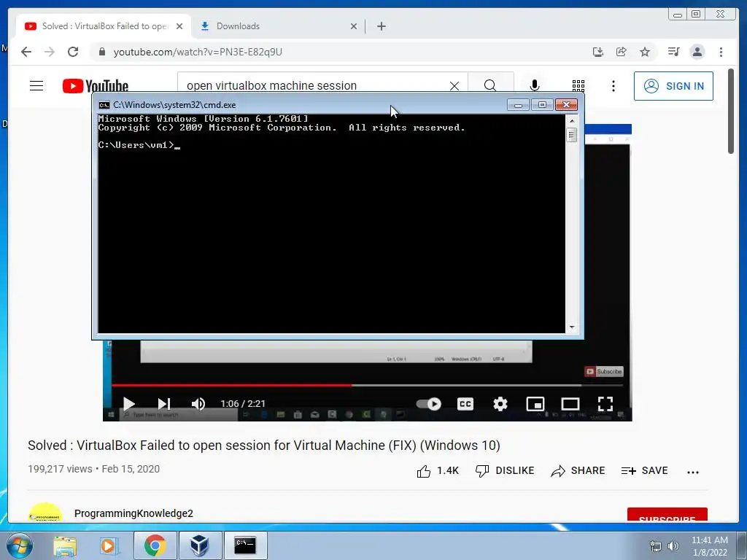Click the forward navigation arrow
The width and height of the screenshot is (747, 560).
(x=50, y=52)
